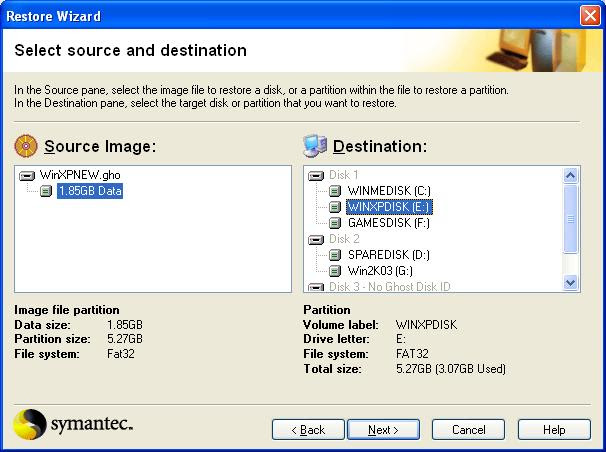Click the FAT32 value under Partition details
The image size is (606, 452).
pyautogui.click(x=412, y=354)
